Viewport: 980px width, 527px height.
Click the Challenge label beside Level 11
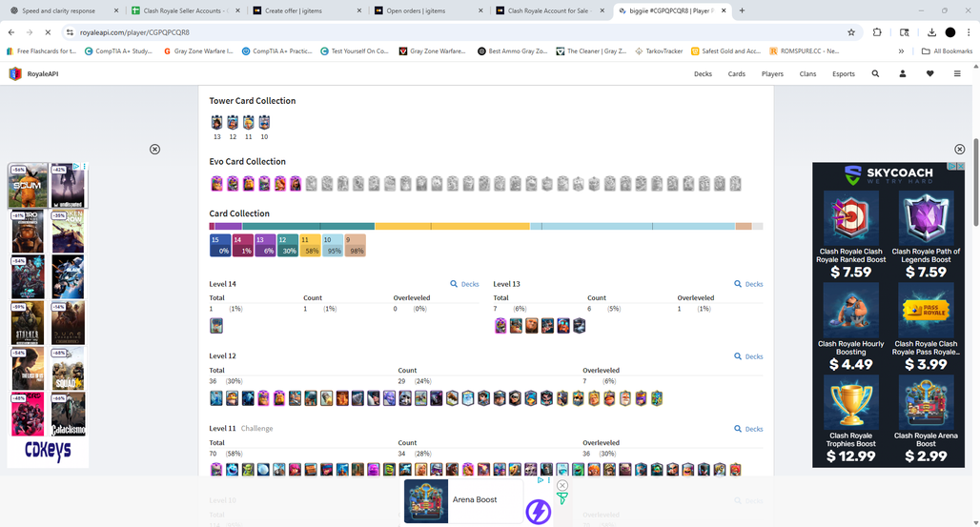pos(256,429)
